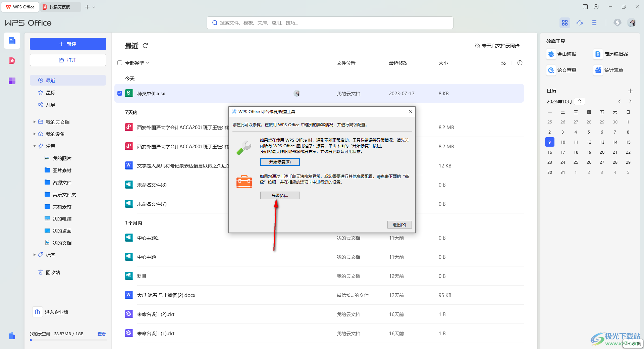Expand the 我的设备 tree node
Image resolution: width=644 pixels, height=349 pixels.
(34, 134)
